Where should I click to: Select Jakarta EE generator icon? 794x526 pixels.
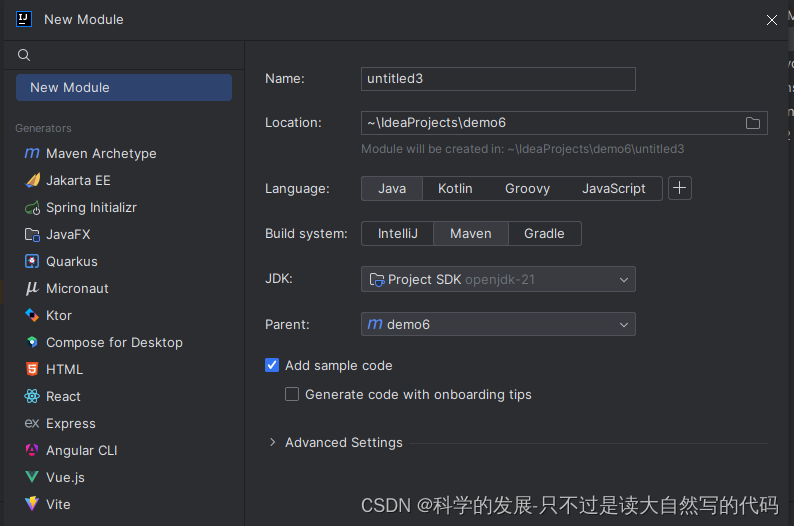32,180
